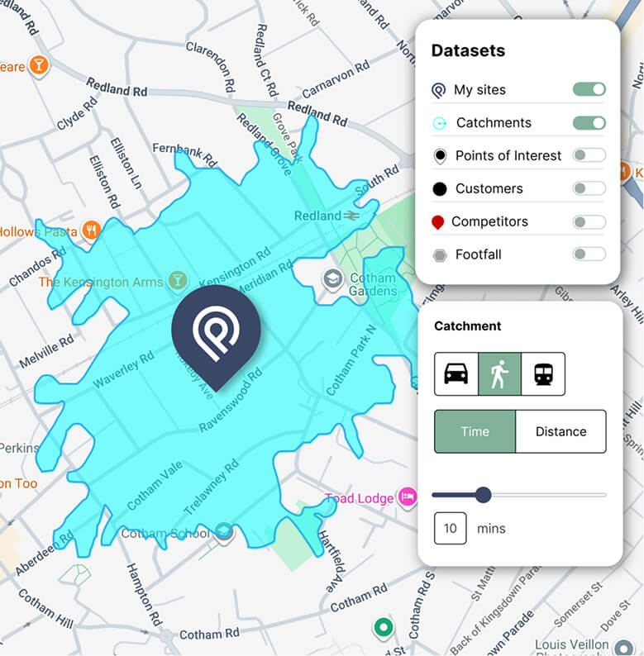Click the Trelawney Rd street label

212,487
